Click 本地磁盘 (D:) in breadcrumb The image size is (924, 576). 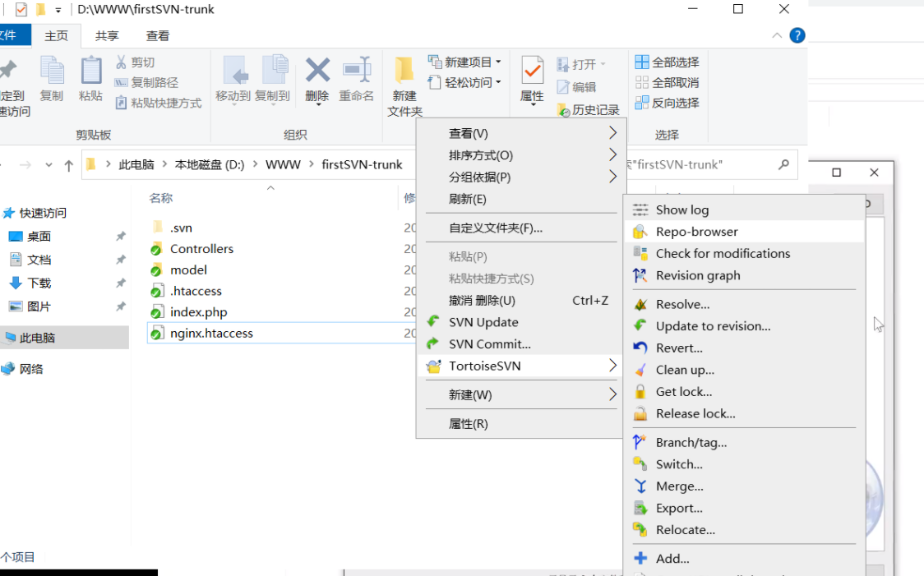point(209,164)
